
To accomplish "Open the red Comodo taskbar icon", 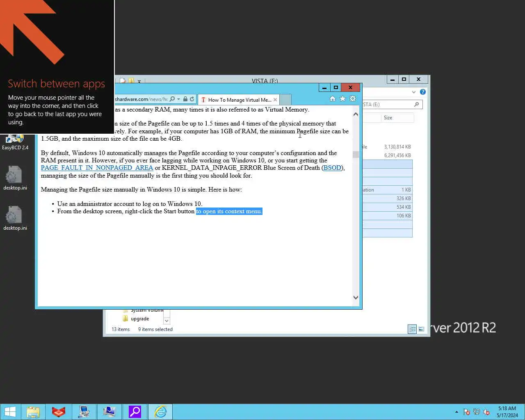I will coord(59,412).
